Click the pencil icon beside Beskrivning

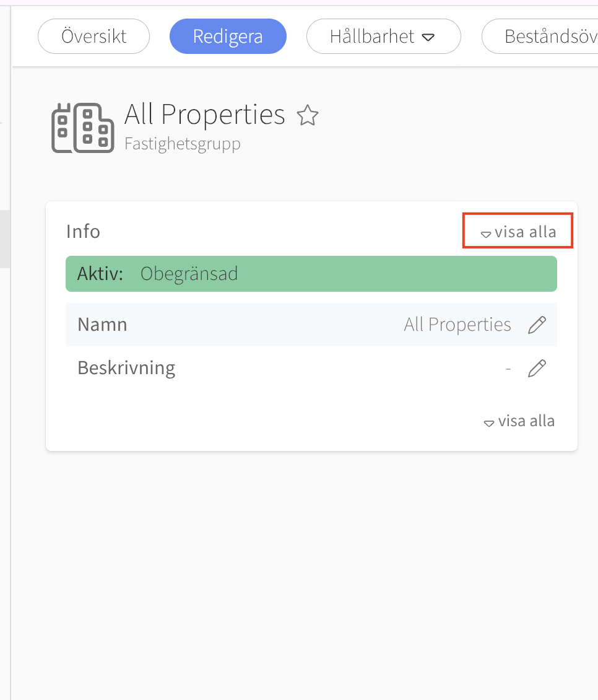point(537,368)
